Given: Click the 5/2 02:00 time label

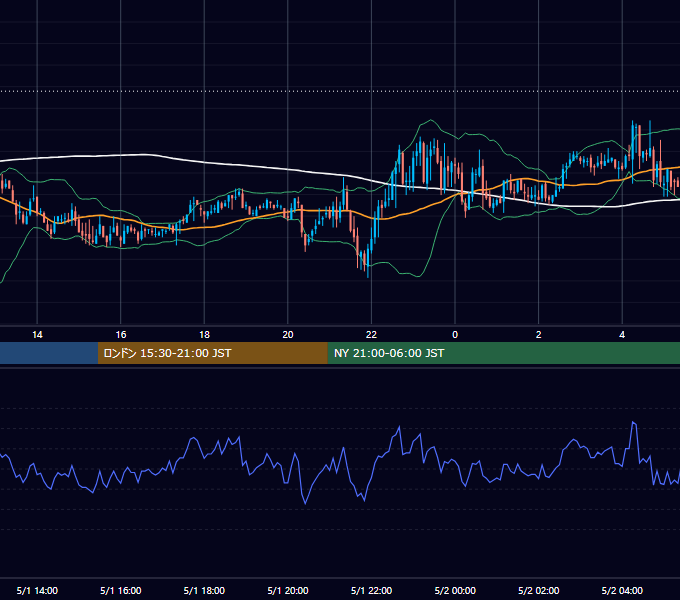Looking at the screenshot, I should tap(538, 590).
